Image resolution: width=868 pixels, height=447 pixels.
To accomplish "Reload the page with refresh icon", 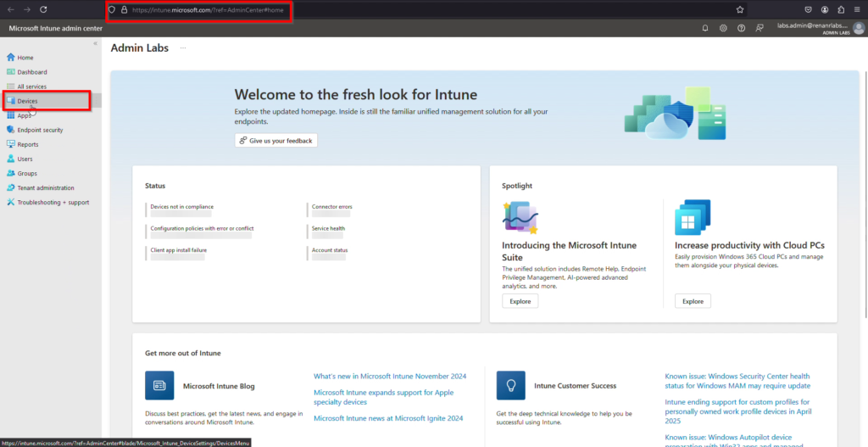I will pyautogui.click(x=43, y=9).
